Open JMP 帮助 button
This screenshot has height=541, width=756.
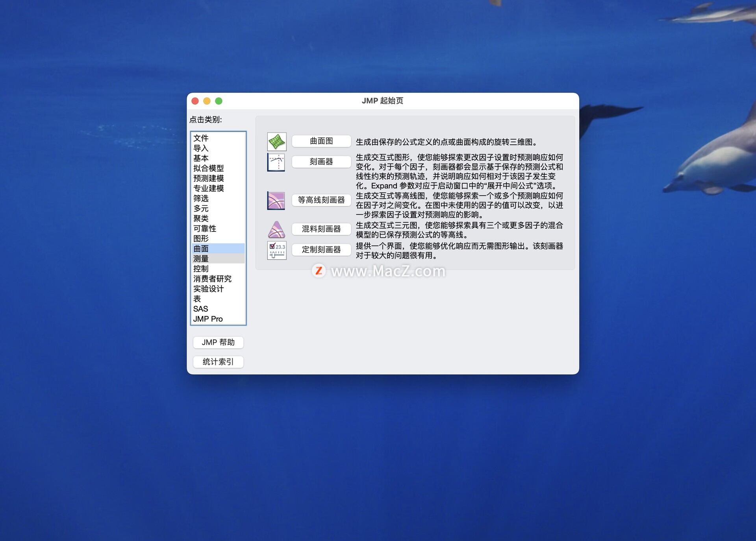point(218,343)
